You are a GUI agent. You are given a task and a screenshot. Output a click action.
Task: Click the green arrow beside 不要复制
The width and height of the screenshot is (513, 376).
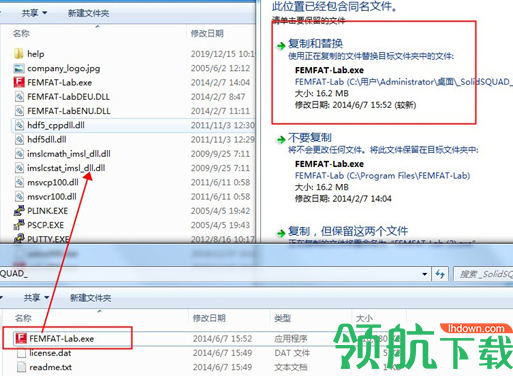(x=281, y=139)
